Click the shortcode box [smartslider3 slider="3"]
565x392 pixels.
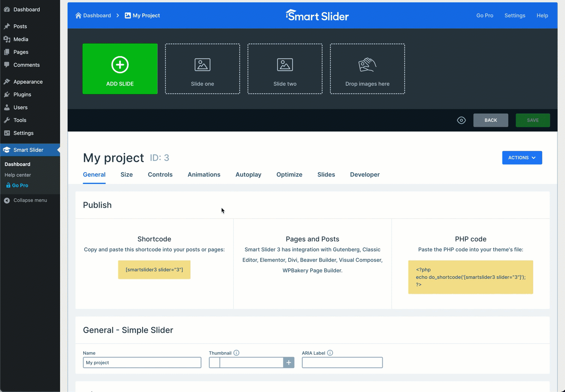pyautogui.click(x=154, y=270)
